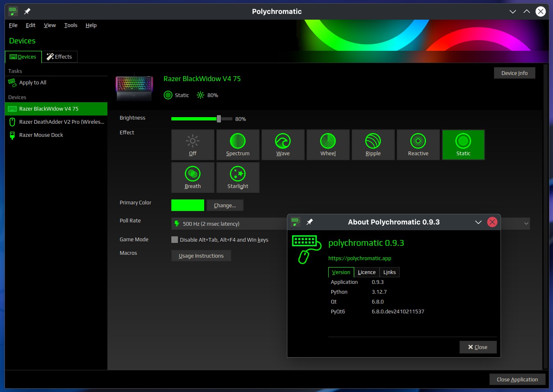This screenshot has width=553, height=392.
Task: Open the Licence tab
Action: 366,272
